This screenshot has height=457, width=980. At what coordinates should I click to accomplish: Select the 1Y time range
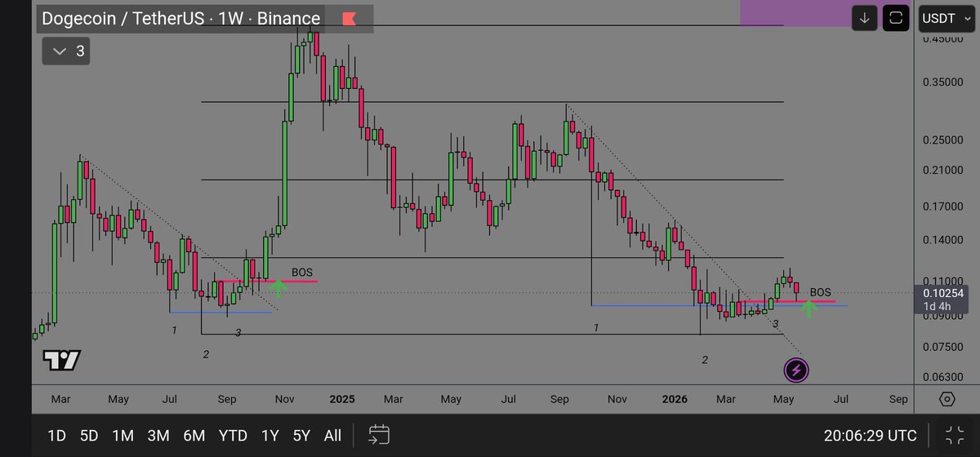tap(269, 435)
